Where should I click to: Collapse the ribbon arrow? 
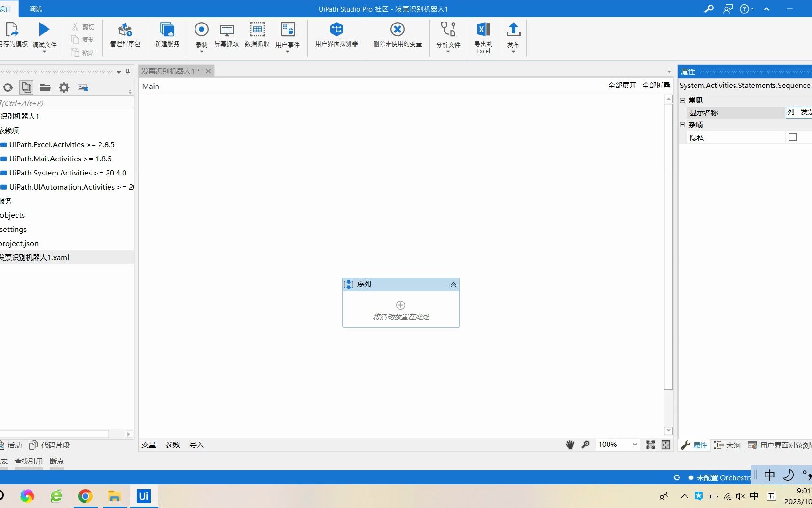click(x=766, y=9)
